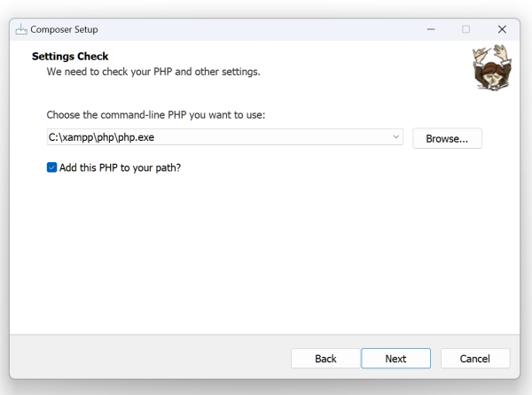Click the "Choose the command-line PHP" label

click(x=155, y=115)
